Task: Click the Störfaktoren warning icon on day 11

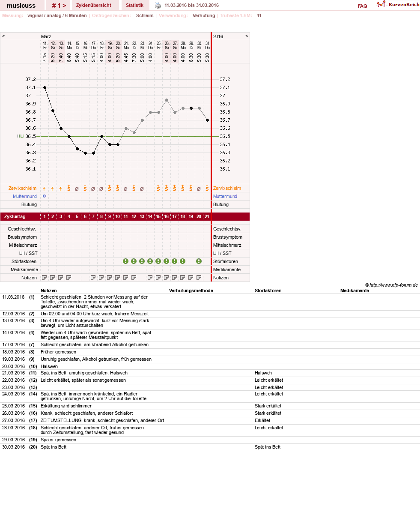Action: (126, 261)
